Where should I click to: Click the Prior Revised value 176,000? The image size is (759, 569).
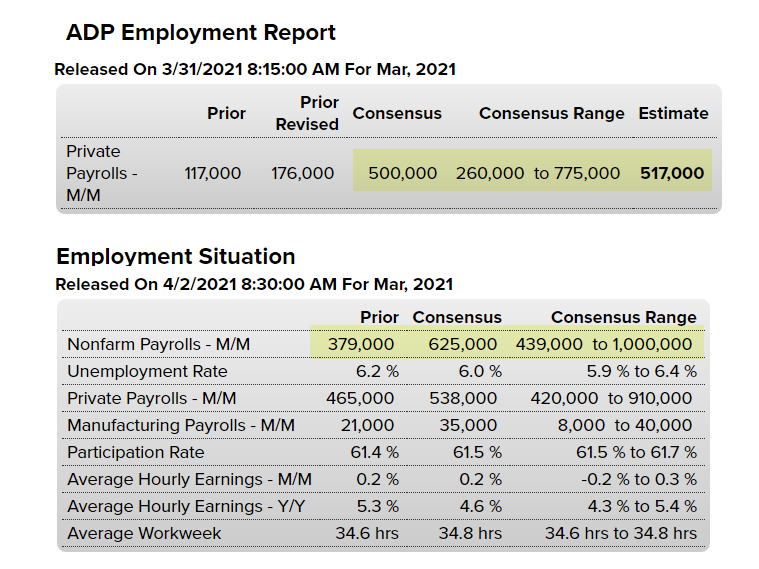[x=302, y=173]
